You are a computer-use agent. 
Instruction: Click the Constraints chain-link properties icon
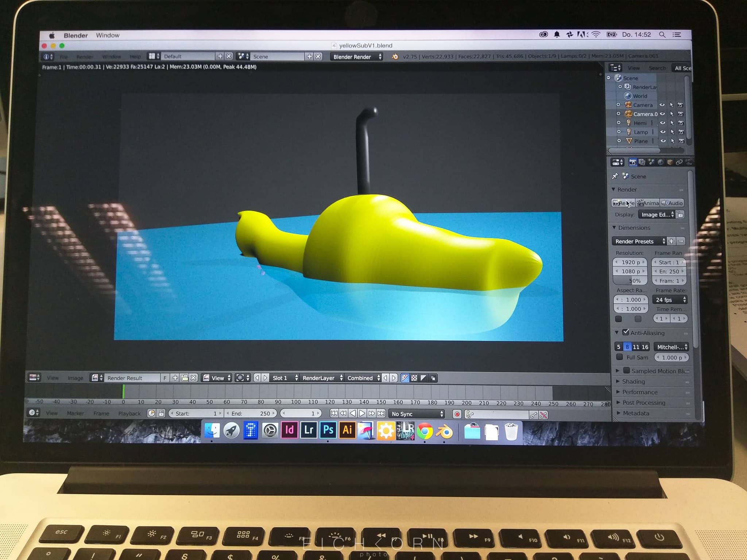(679, 162)
